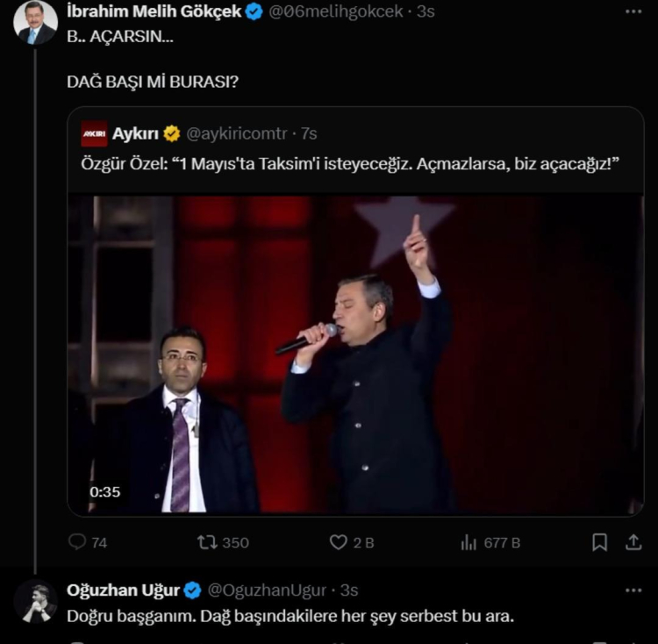Click the share upload icon
This screenshot has height=644, width=658.
point(633,542)
